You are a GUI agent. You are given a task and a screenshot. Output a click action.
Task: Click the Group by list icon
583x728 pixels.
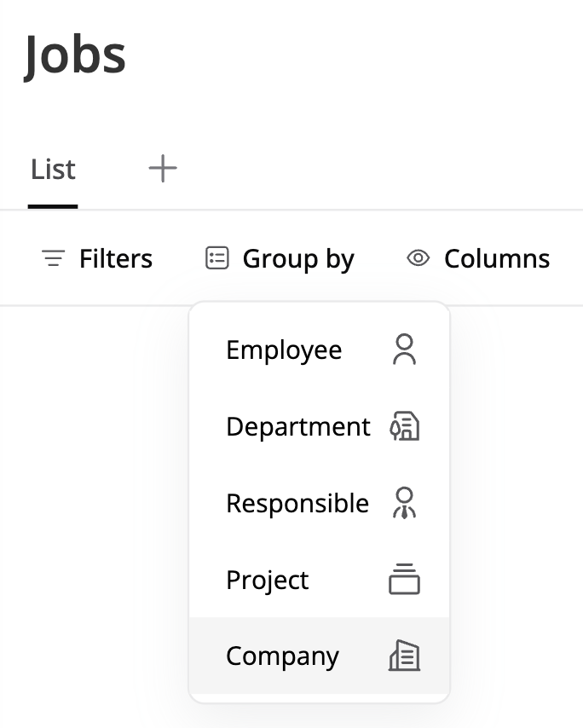tap(217, 258)
